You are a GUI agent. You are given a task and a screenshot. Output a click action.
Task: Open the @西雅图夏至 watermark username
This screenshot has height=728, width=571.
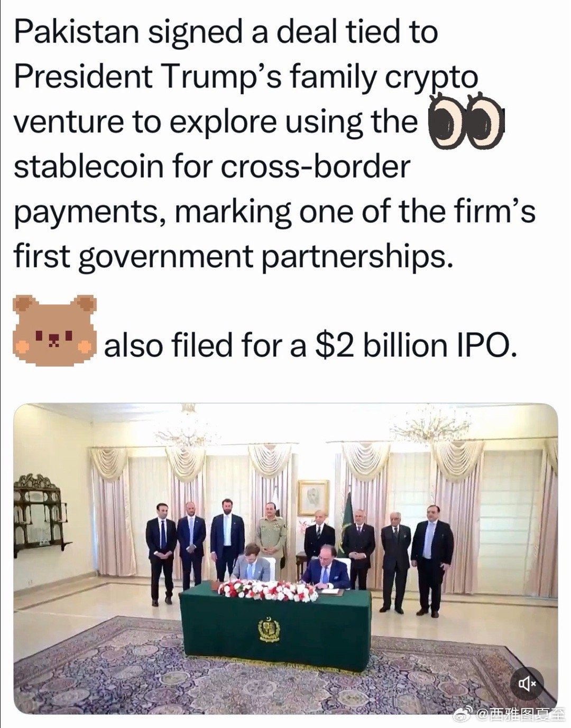pyautogui.click(x=521, y=715)
